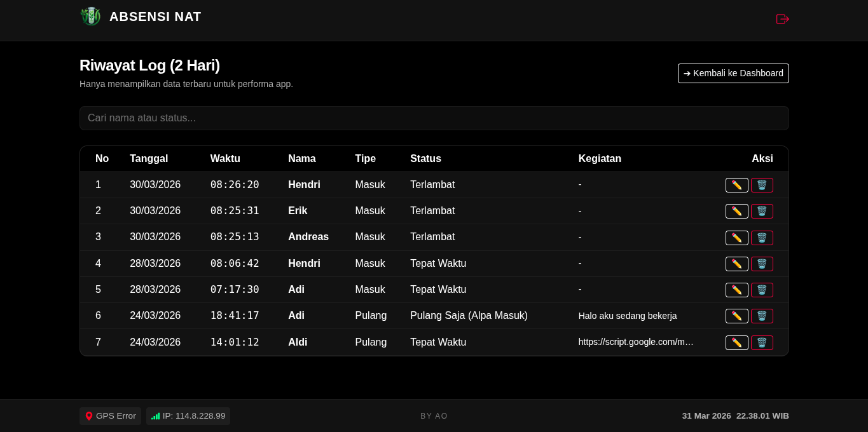Click the BY AO footer text
The height and width of the screenshot is (432, 868).
434,416
